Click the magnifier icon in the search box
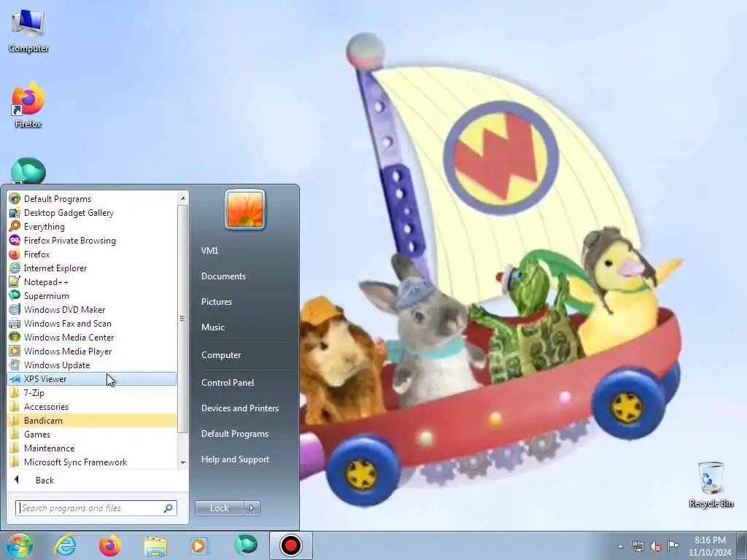Viewport: 747px width, 560px height. coord(169,508)
